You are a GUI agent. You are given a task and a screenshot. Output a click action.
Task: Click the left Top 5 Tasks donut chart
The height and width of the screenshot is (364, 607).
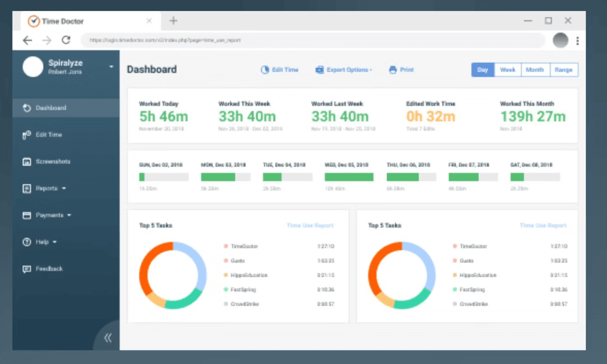pos(173,275)
